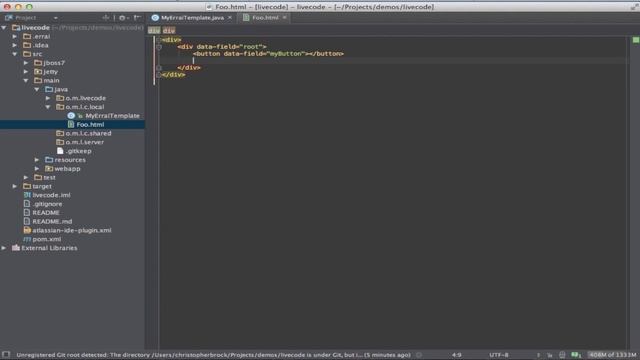Expand External Libraries node
Viewport: 640px width, 360px height.
(x=4, y=248)
